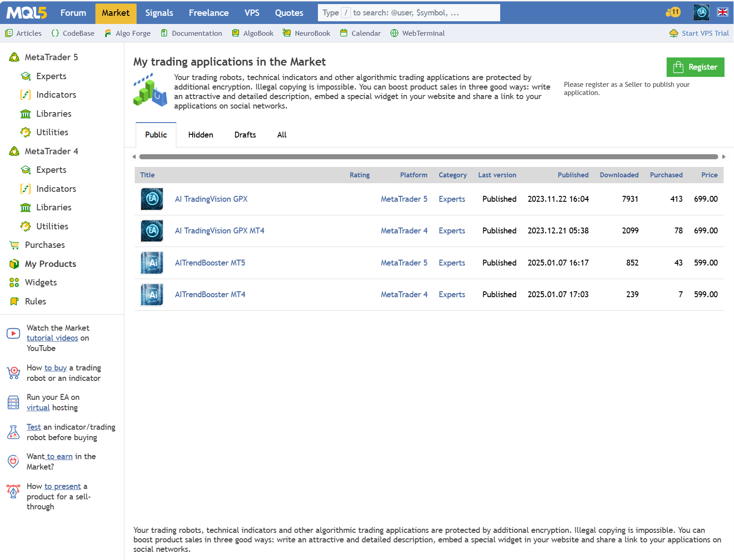Sort the table by Published column
Viewport: 734px width, 560px height.
coord(573,175)
